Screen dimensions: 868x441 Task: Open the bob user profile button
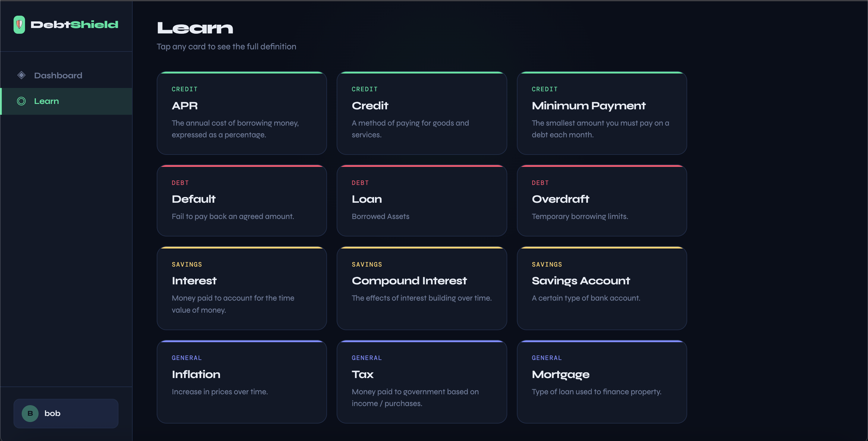[x=66, y=413]
